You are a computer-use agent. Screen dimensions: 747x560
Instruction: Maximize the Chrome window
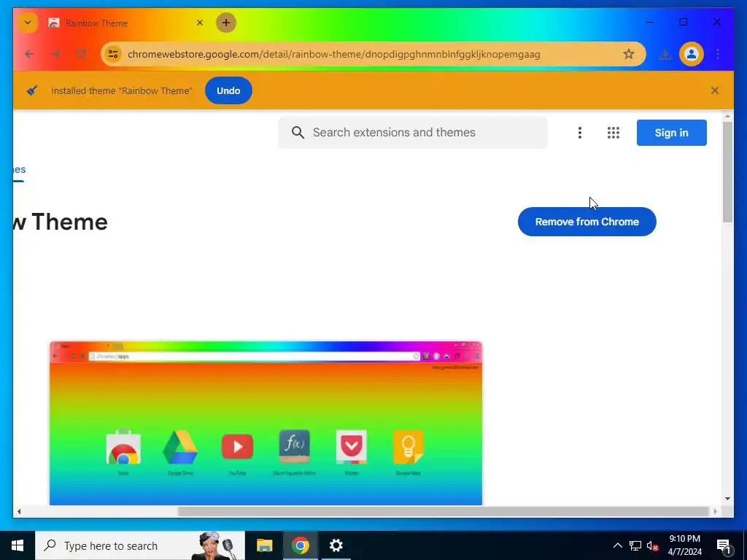(x=683, y=22)
